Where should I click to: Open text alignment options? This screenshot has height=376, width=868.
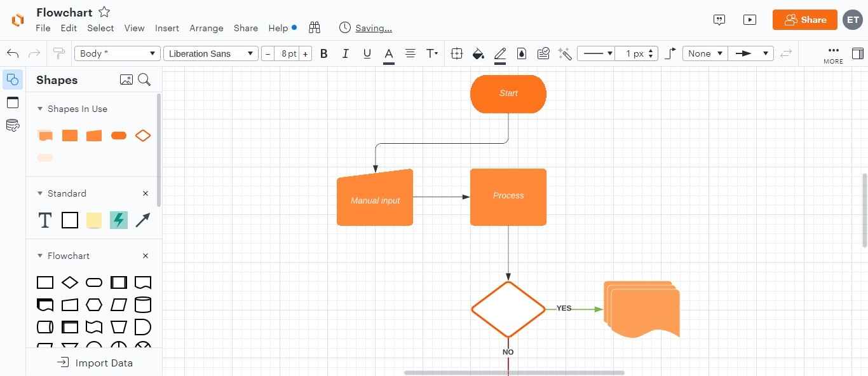pyautogui.click(x=410, y=53)
